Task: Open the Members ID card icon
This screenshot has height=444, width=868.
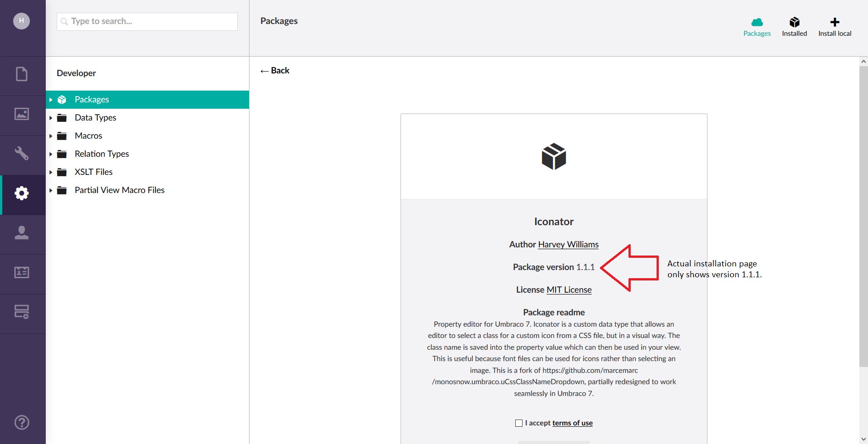Action: pyautogui.click(x=22, y=272)
